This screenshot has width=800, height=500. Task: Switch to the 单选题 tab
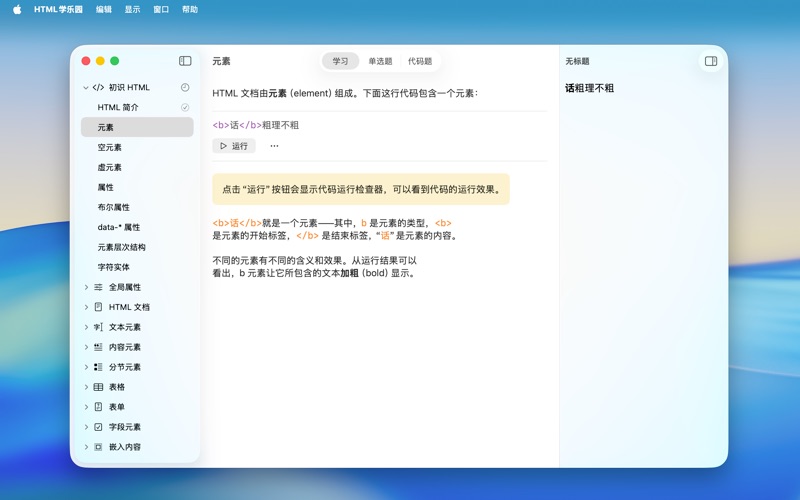[380, 61]
